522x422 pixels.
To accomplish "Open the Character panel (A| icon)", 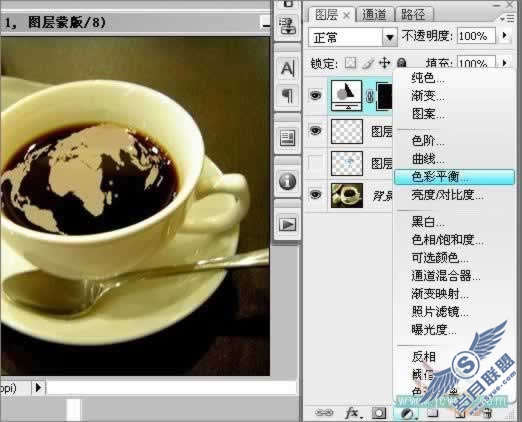I will pos(287,69).
